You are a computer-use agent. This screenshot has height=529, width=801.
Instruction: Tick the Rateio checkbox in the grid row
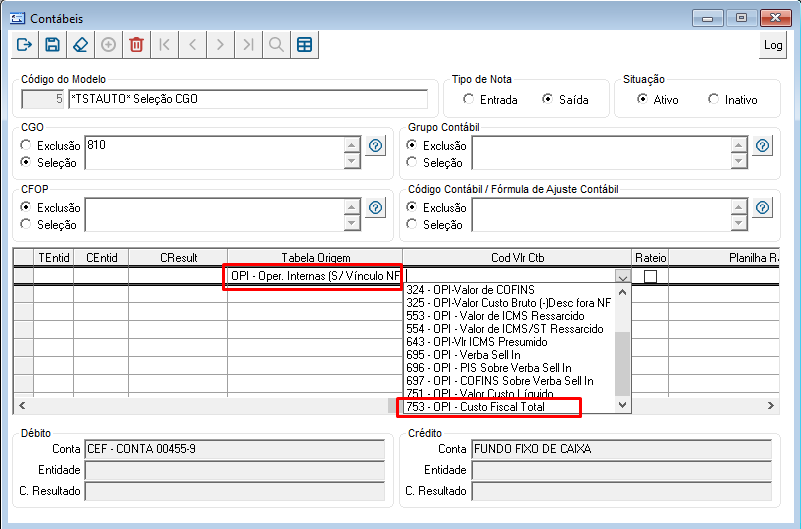point(650,276)
